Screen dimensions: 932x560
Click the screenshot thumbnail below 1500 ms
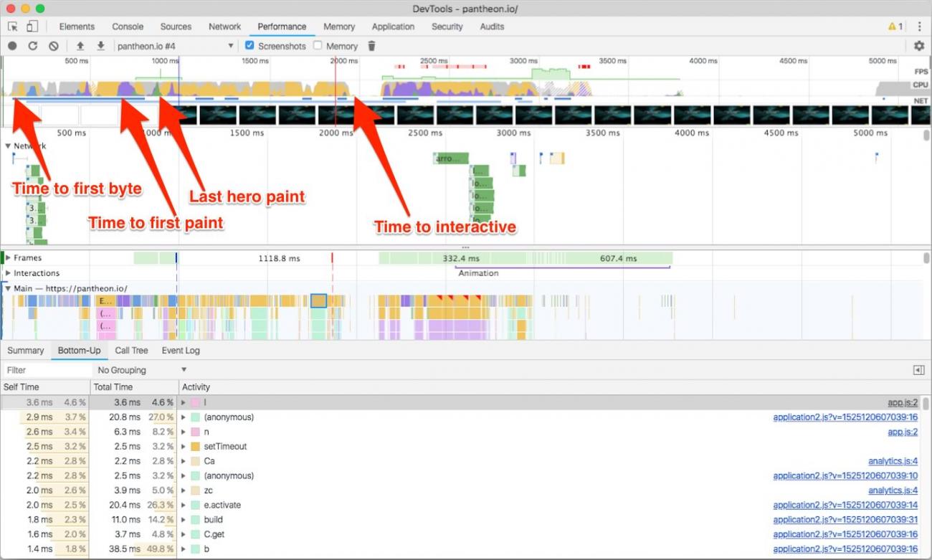[257, 115]
